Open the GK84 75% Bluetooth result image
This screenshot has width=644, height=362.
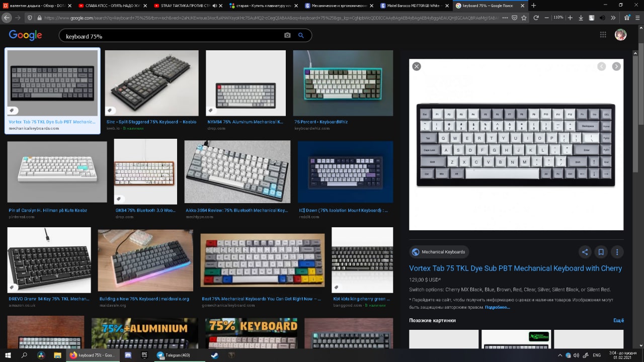click(145, 171)
